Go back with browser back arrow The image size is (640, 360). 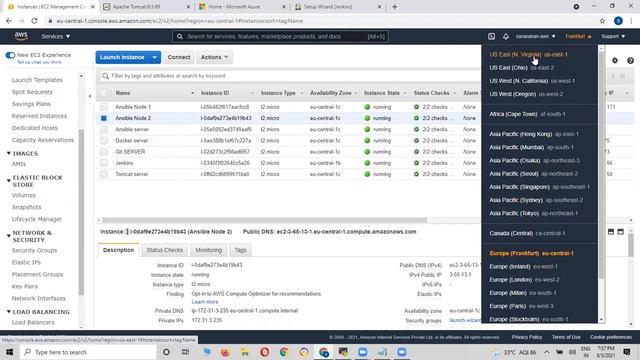click(x=9, y=21)
